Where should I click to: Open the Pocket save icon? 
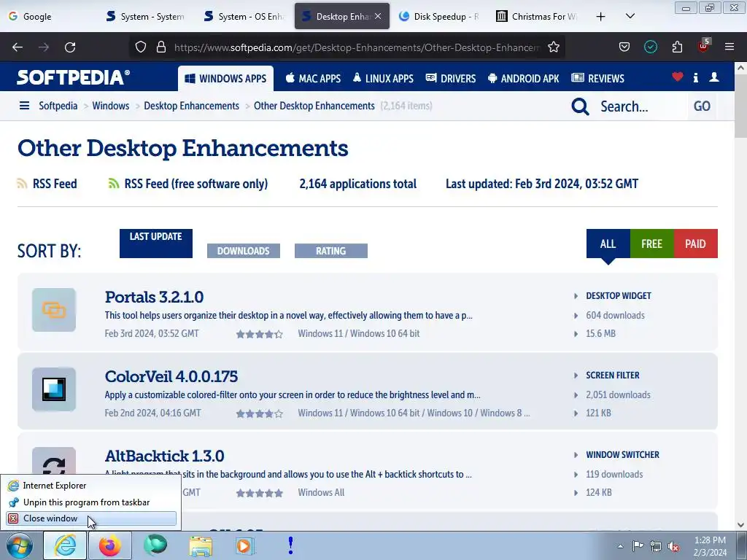[x=624, y=47]
